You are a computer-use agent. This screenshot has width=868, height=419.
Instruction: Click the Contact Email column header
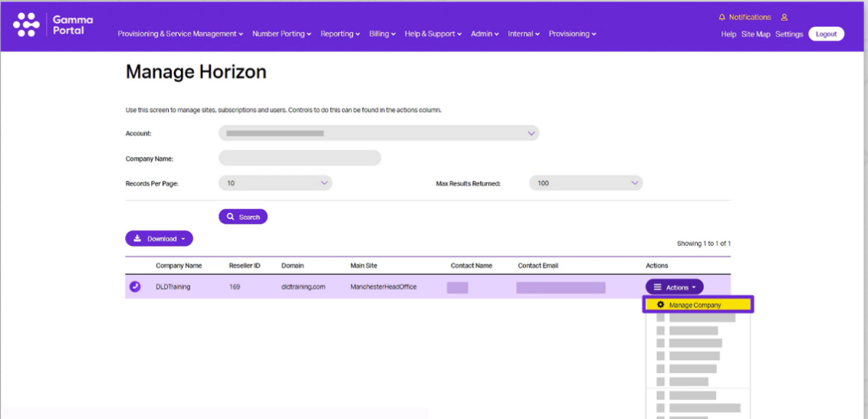click(x=538, y=266)
